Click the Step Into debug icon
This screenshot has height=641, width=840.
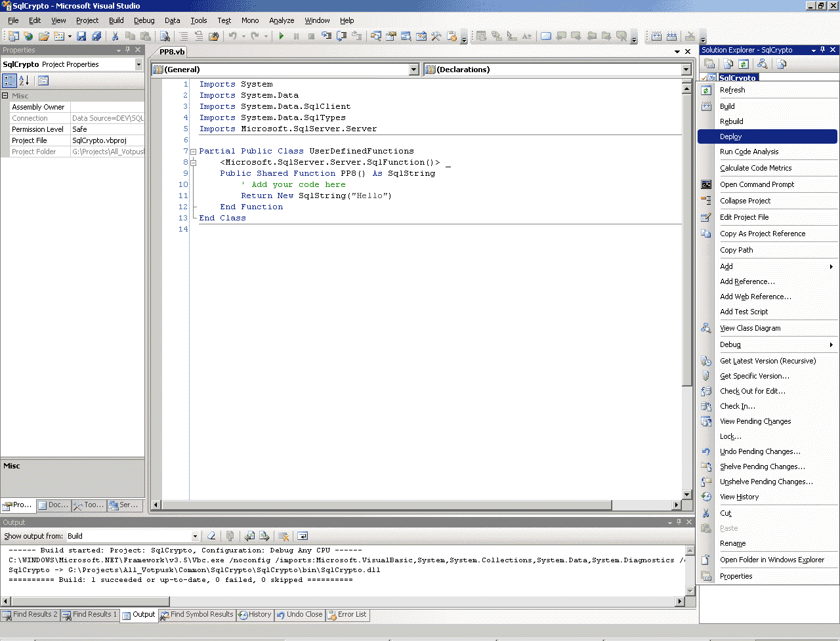pos(326,36)
